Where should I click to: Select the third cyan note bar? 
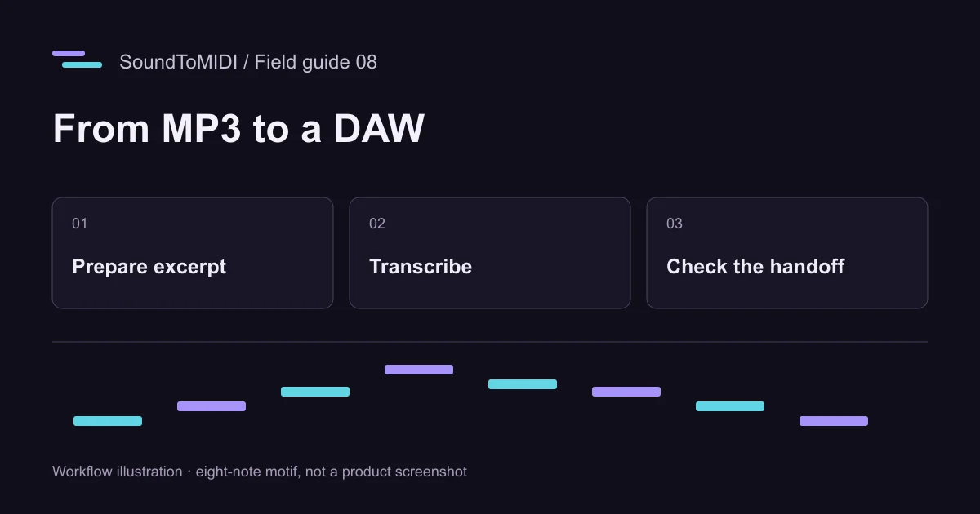[315, 392]
